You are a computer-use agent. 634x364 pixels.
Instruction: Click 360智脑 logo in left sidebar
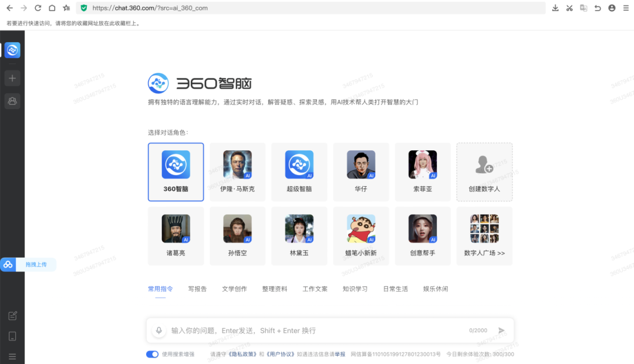tap(12, 50)
